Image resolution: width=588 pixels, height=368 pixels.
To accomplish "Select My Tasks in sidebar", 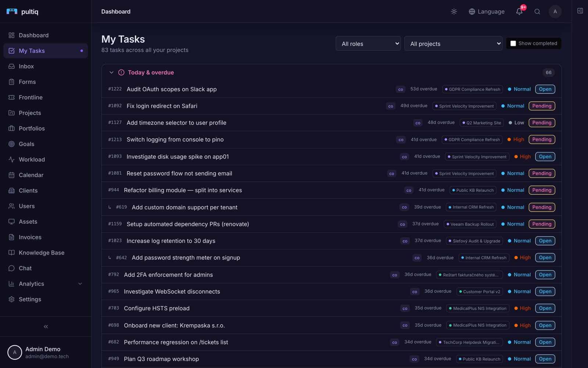I will point(46,51).
